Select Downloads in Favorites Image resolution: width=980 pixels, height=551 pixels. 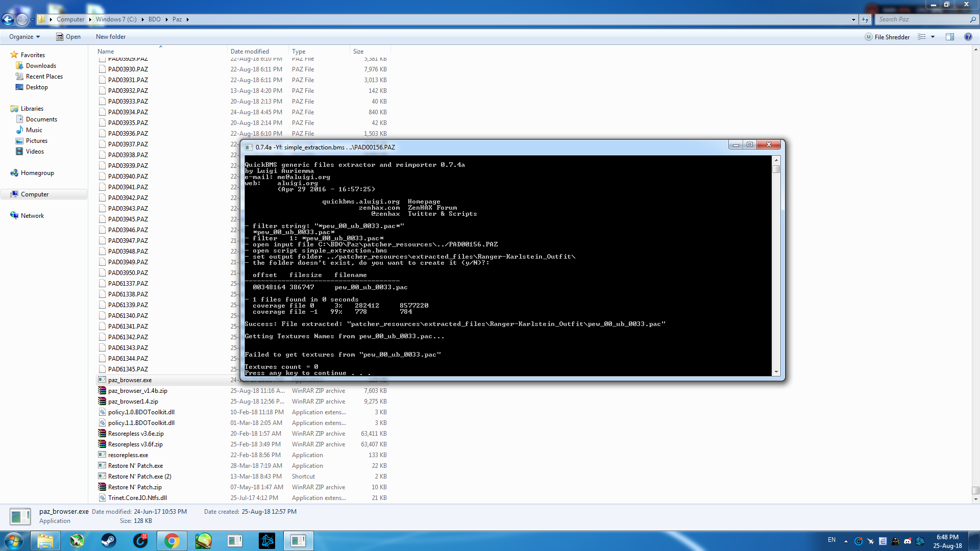point(41,66)
